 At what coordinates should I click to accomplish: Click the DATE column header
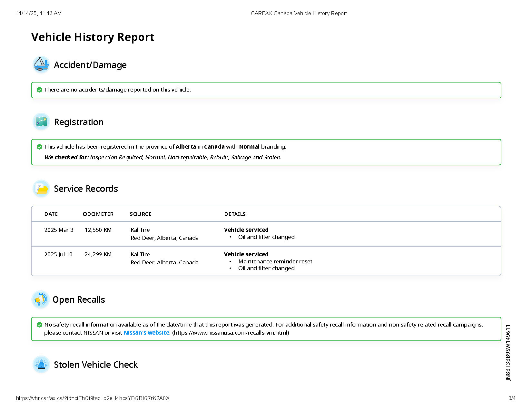pyautogui.click(x=51, y=214)
